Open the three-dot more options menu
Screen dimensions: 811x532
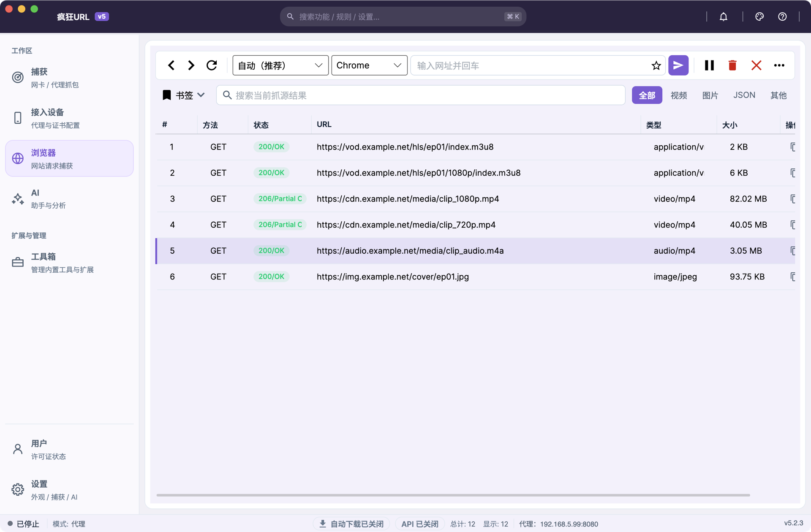click(x=779, y=65)
